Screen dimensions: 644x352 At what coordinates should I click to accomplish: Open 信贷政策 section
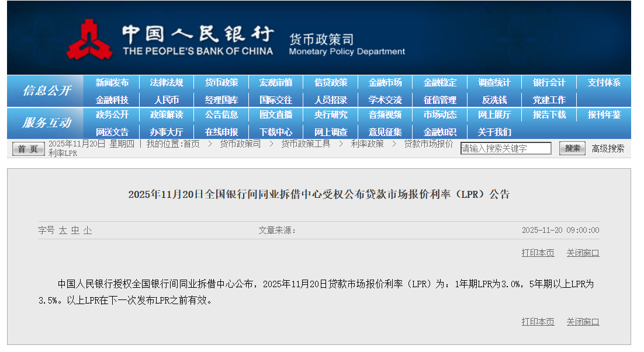pos(331,82)
